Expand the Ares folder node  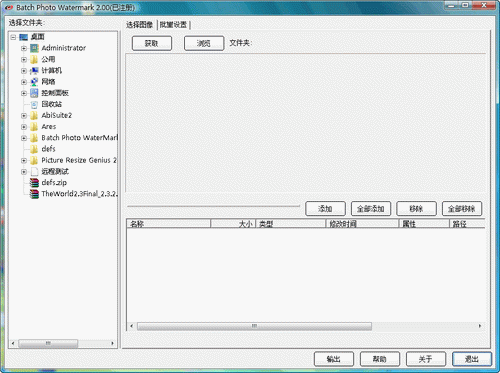click(x=24, y=127)
